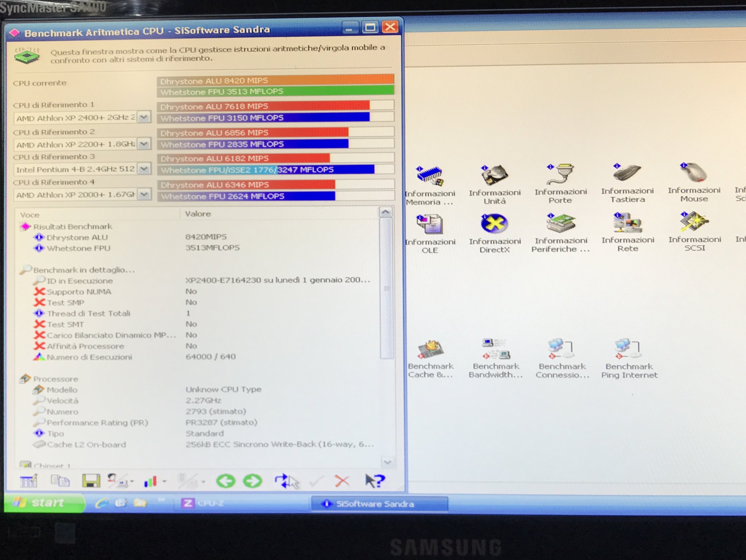Expand the Intel Pentium 4-B reference dropdown
The image size is (746, 560).
coord(144,169)
